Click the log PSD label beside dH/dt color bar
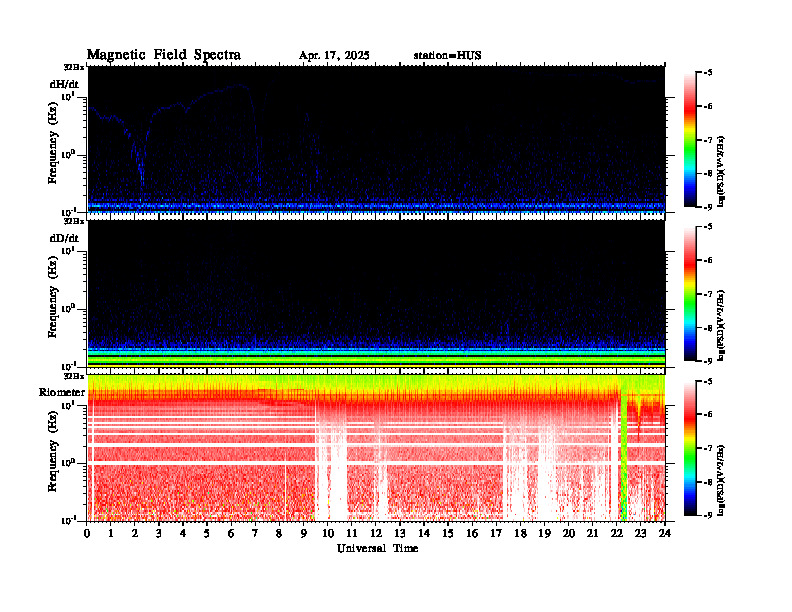The width and height of the screenshot is (792, 612). pyautogui.click(x=721, y=171)
